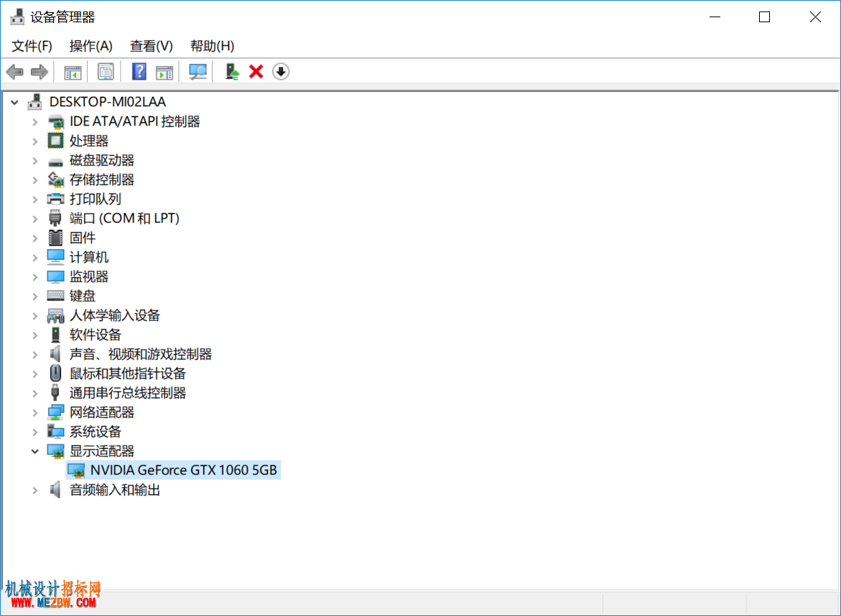Click the 固件 firmware chip icon

tap(55, 238)
